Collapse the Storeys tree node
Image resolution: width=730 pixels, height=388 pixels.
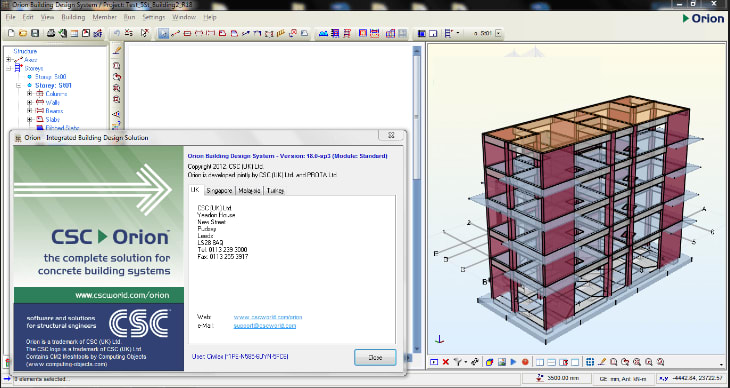(8, 68)
